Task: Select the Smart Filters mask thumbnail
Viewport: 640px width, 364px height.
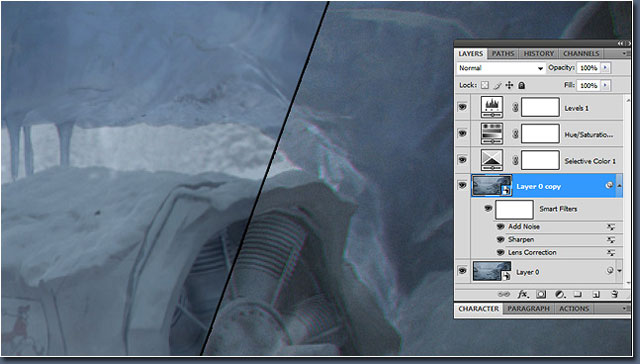Action: [x=514, y=210]
